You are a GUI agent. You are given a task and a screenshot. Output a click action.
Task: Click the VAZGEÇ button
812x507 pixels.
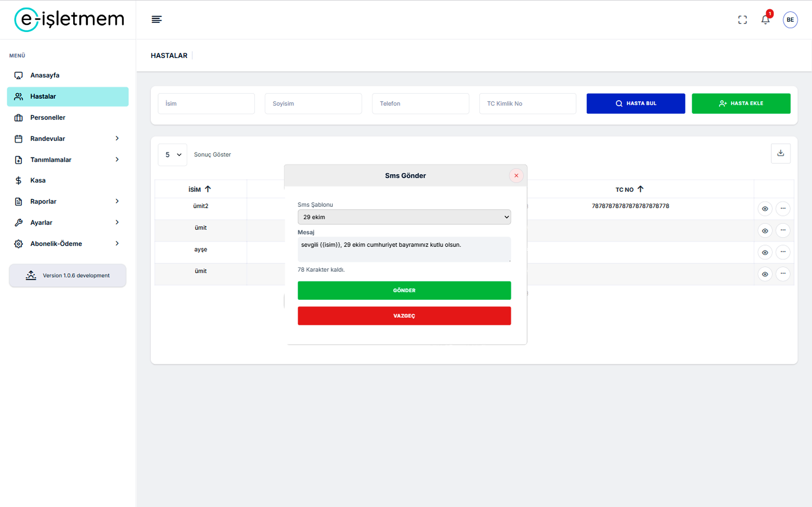coord(404,316)
